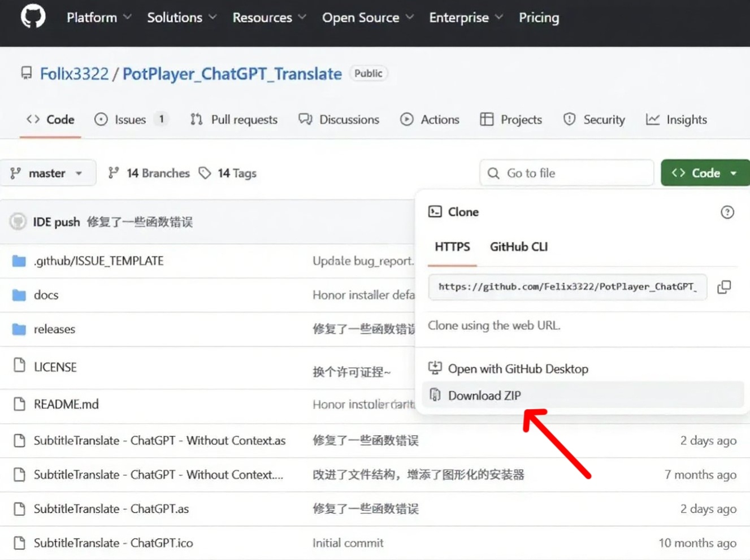Image resolution: width=750 pixels, height=560 pixels.
Task: Open the Security tab
Action: coord(594,119)
